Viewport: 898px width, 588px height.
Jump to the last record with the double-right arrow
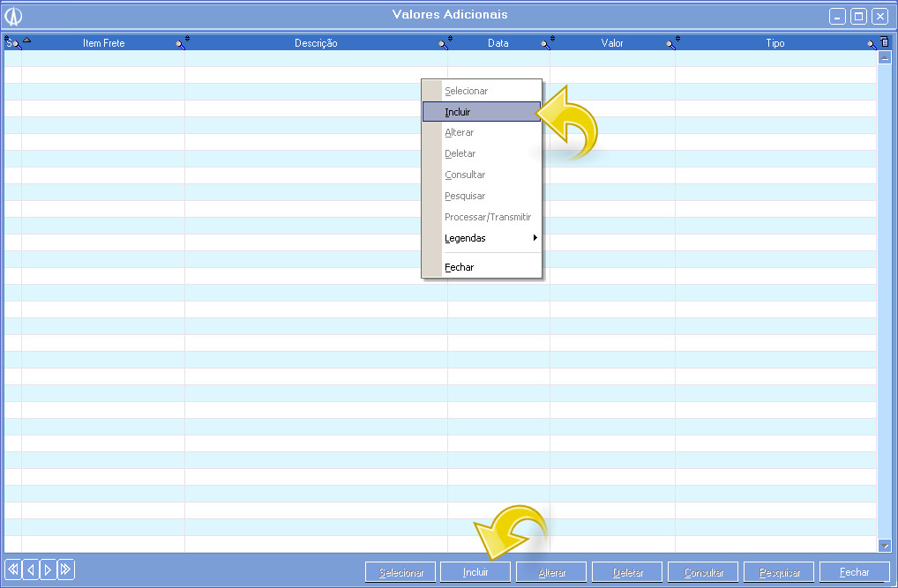(65, 569)
